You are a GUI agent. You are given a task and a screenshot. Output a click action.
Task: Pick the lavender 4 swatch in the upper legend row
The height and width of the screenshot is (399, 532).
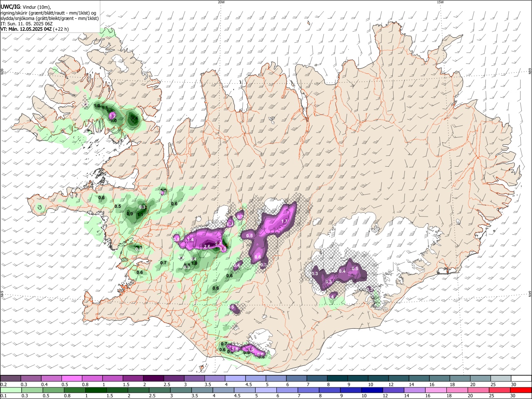click(234, 378)
